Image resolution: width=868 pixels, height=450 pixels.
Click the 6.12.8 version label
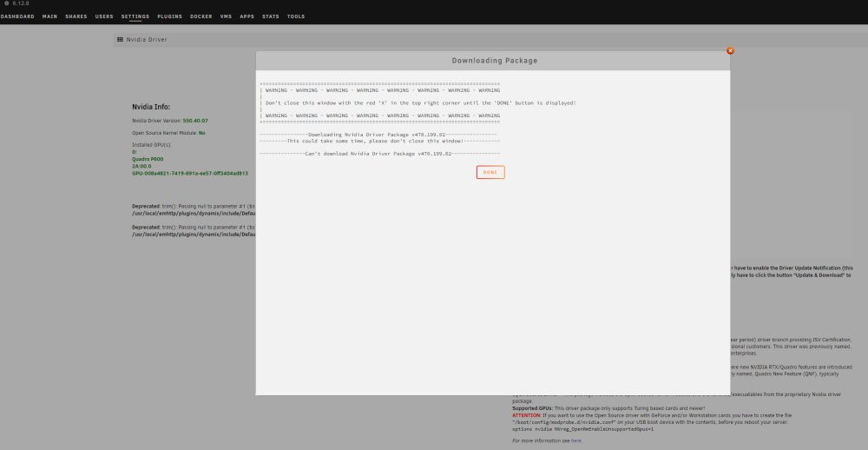21,3
